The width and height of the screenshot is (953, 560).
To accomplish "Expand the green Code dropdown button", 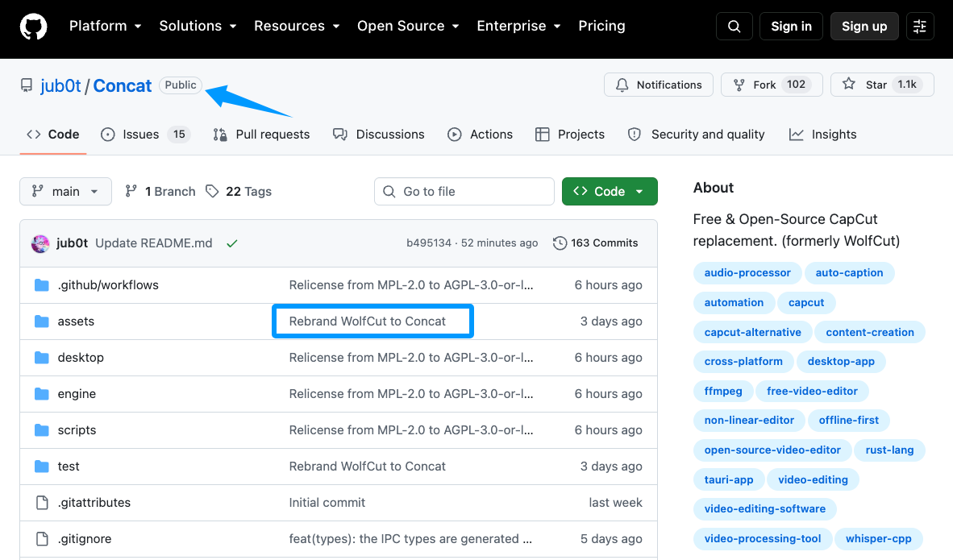I will tap(610, 191).
